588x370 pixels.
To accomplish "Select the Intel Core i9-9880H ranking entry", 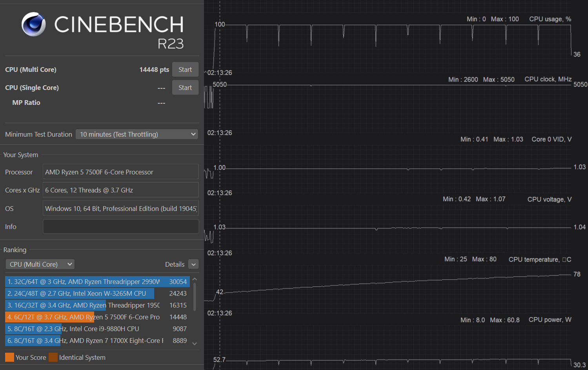I will [97, 329].
